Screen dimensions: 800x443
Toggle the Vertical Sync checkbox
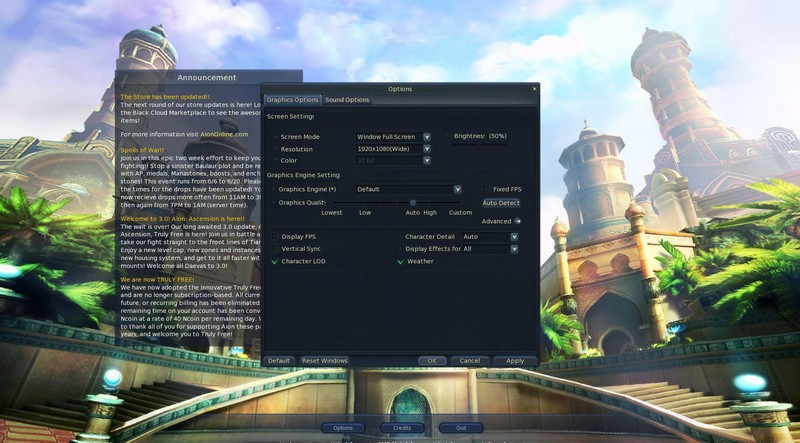tap(275, 249)
